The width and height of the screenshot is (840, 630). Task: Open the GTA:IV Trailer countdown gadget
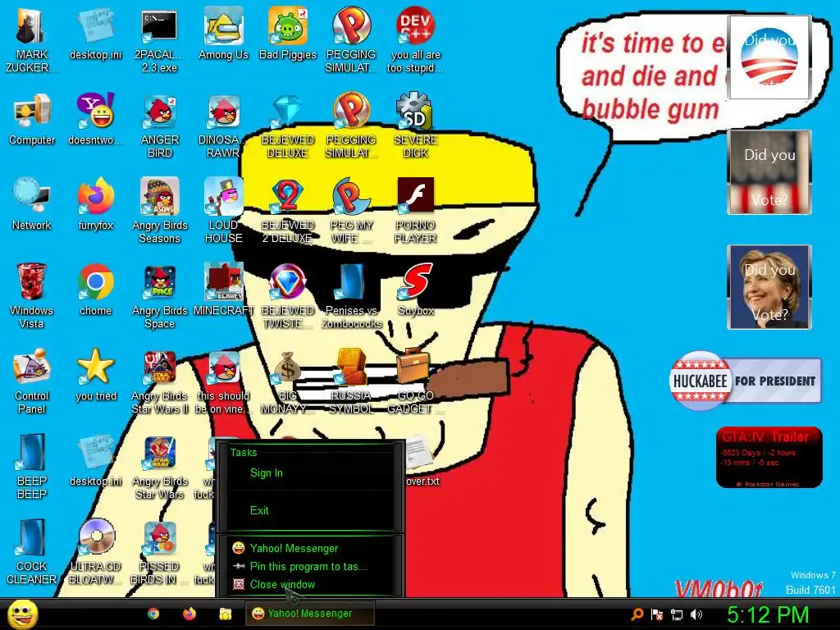point(769,457)
